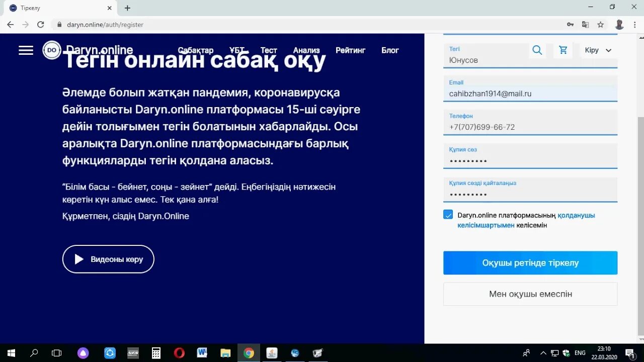The image size is (644, 362).
Task: Bookmark this page with star icon
Action: [600, 24]
